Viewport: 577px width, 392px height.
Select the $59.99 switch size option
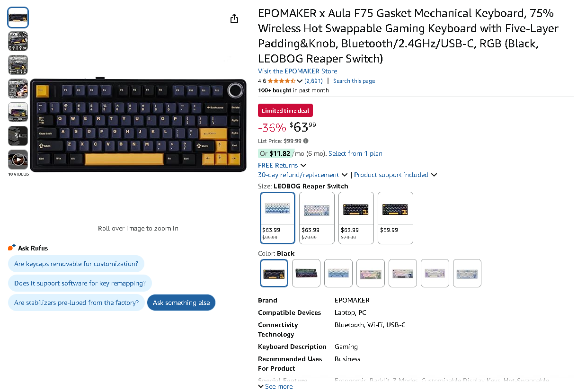pyautogui.click(x=395, y=218)
